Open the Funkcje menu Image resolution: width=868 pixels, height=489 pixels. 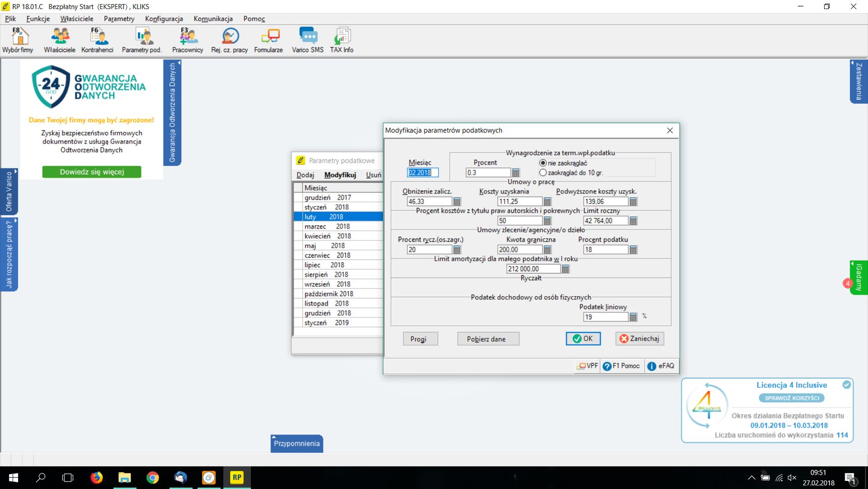(38, 19)
